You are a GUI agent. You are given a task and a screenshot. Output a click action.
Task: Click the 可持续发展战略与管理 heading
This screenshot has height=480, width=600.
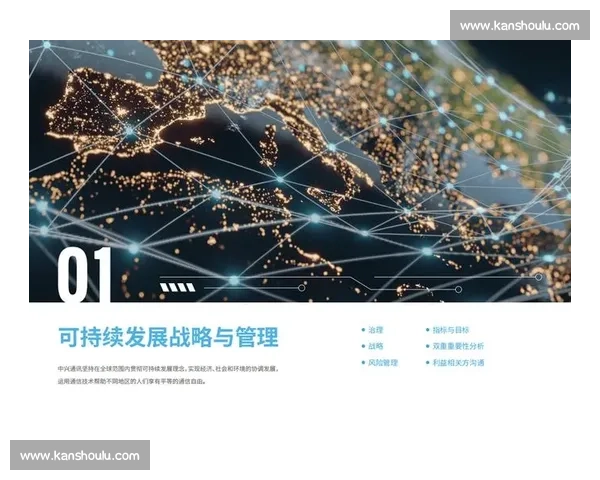click(168, 336)
